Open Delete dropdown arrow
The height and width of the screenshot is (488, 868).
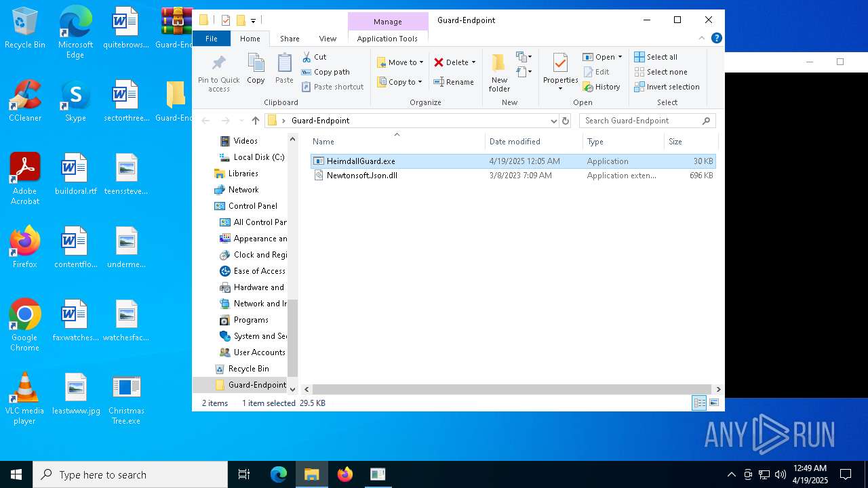[x=473, y=62]
